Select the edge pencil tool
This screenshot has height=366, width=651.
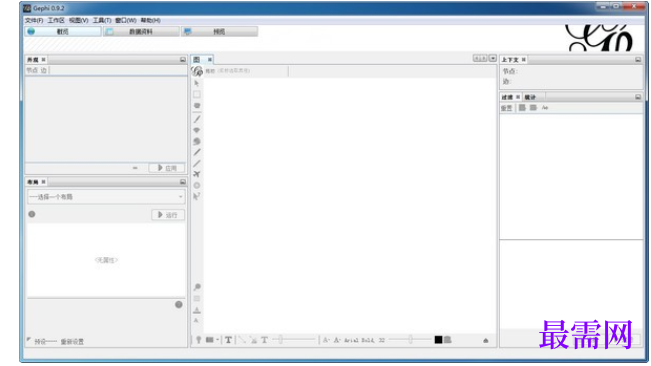197,163
